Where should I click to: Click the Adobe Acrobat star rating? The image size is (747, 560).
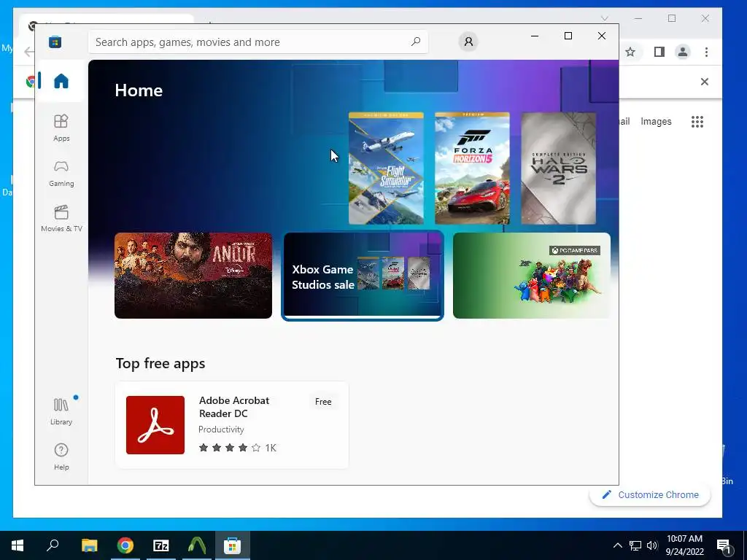(x=230, y=448)
